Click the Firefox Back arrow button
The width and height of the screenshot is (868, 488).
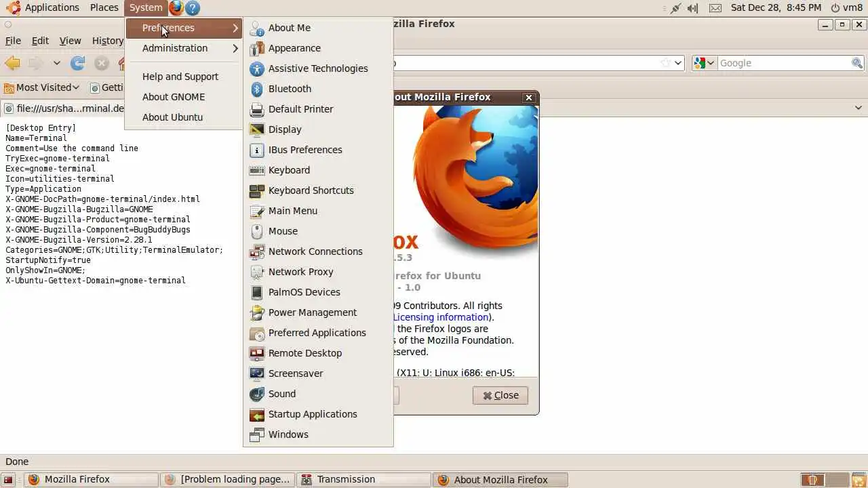(x=12, y=63)
